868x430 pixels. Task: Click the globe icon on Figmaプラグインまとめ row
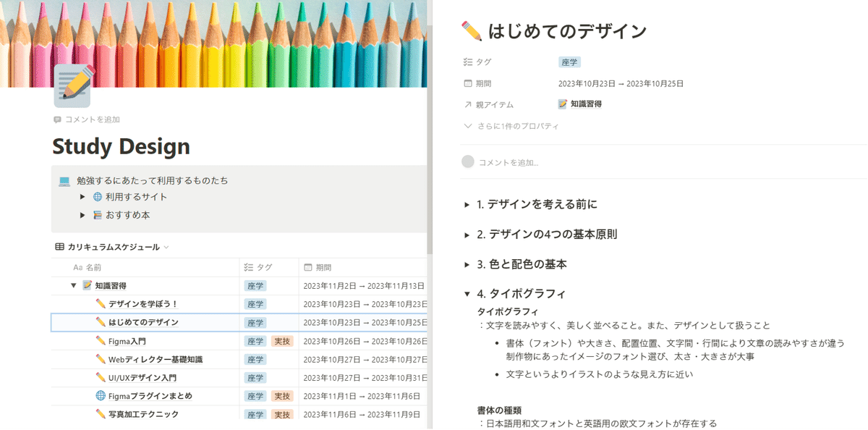click(101, 396)
